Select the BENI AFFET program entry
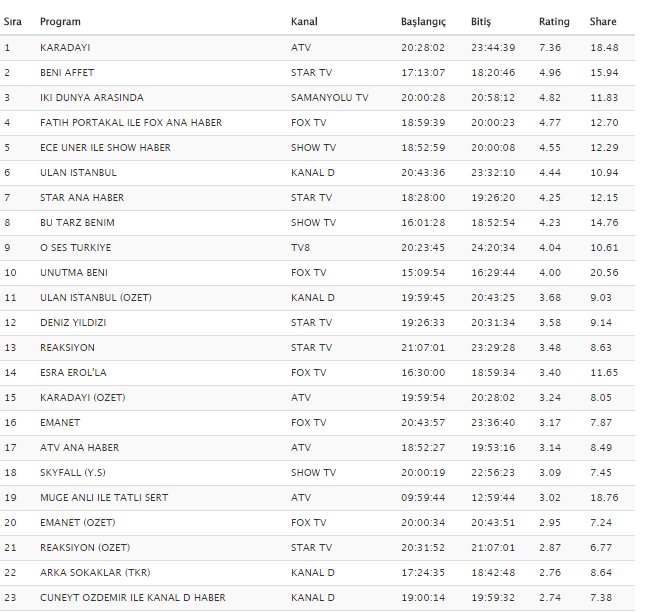The width and height of the screenshot is (660, 612). click(67, 72)
